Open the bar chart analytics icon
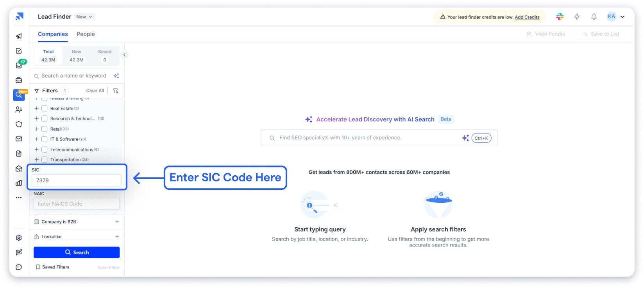This screenshot has height=288, width=644. click(19, 183)
